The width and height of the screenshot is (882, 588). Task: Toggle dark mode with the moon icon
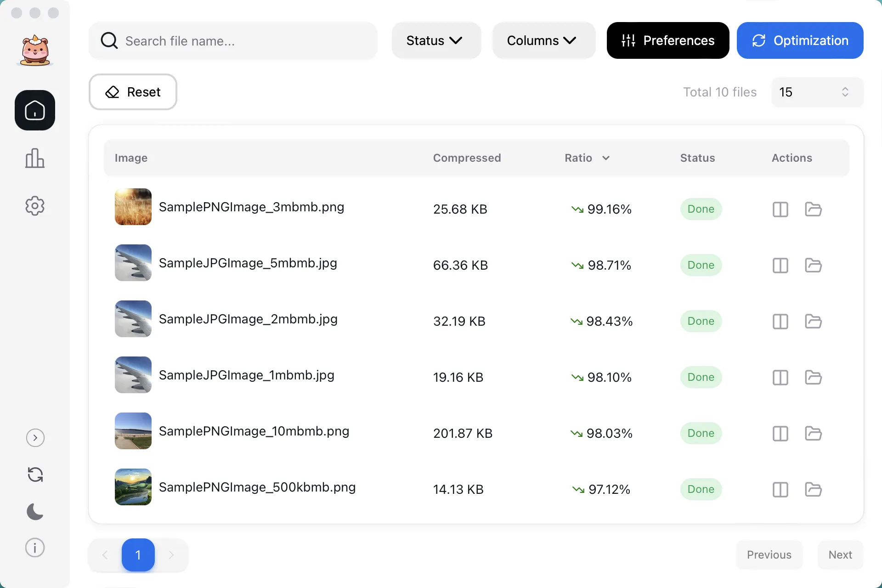[x=34, y=511]
